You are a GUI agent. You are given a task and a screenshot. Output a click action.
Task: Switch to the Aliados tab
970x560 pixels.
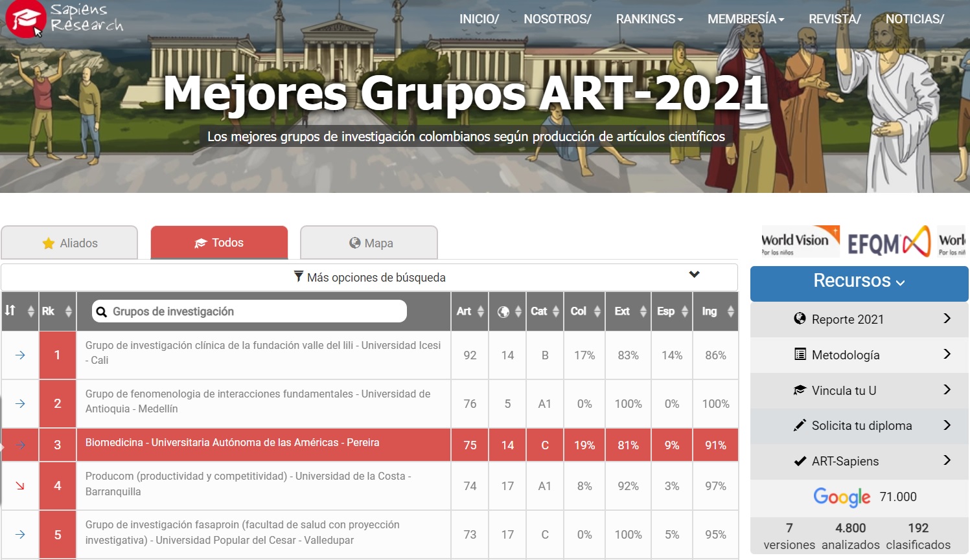69,243
